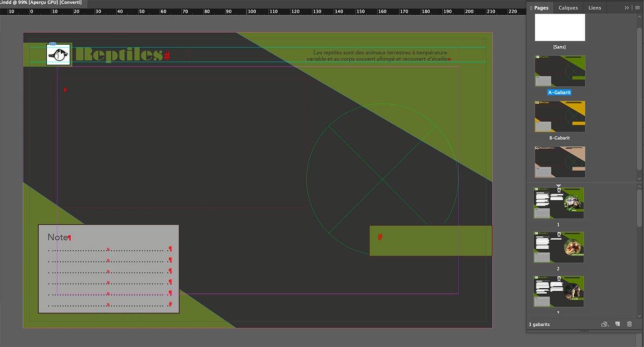Click the A master indicator on page 1 thumbnail
Viewport: 644px width, 347px height.
pyautogui.click(x=558, y=190)
